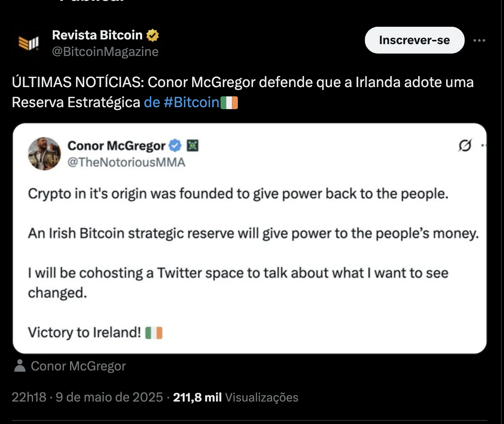This screenshot has width=504, height=424.
Task: Click the green affiliate badge by Conor McGregor's name
Action: click(x=193, y=145)
